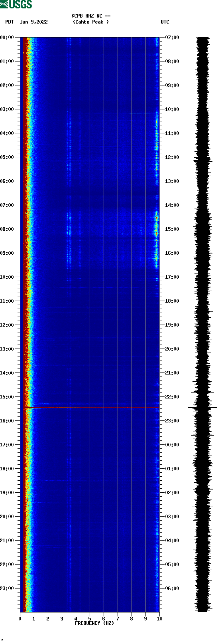Click the waveform spike near 05:30 UTC

[x=202, y=578]
